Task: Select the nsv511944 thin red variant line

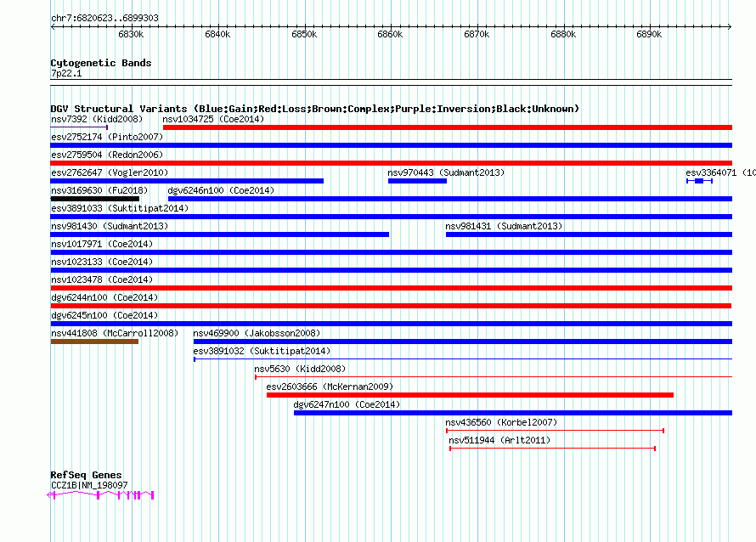Action: [552, 449]
